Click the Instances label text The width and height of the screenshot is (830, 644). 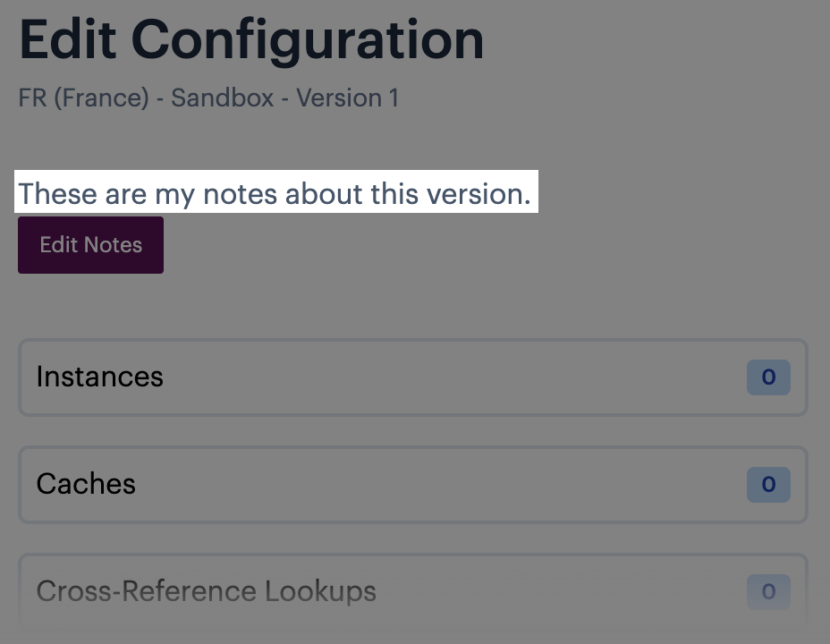(99, 377)
